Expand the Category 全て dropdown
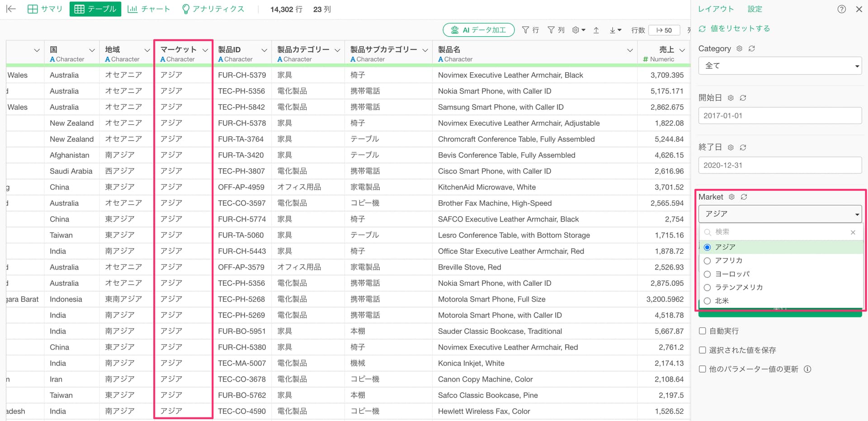The image size is (868, 421). point(780,66)
